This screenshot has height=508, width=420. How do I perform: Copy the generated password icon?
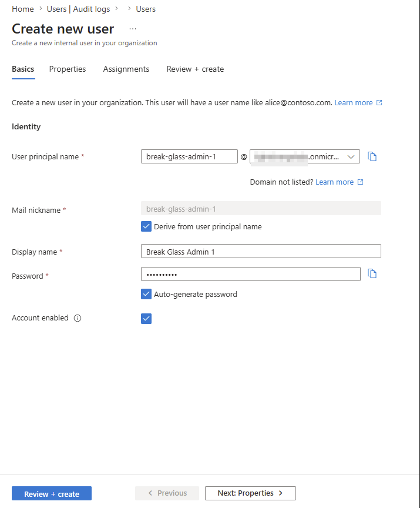click(372, 274)
